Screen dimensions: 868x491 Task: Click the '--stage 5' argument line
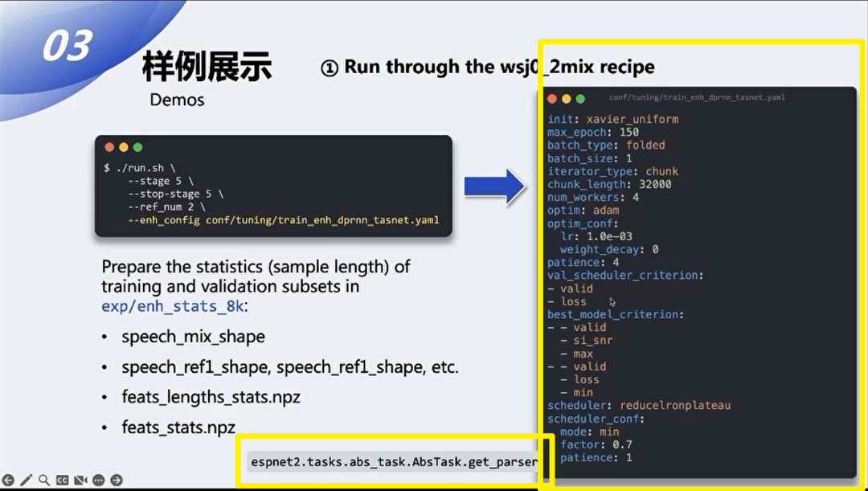161,181
